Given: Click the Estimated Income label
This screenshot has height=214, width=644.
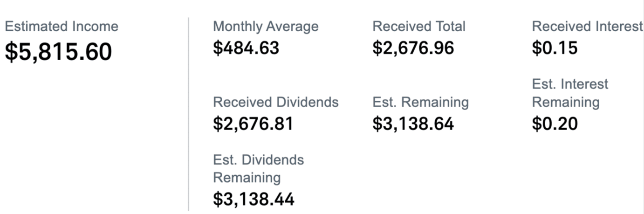Looking at the screenshot, I should click(62, 26).
